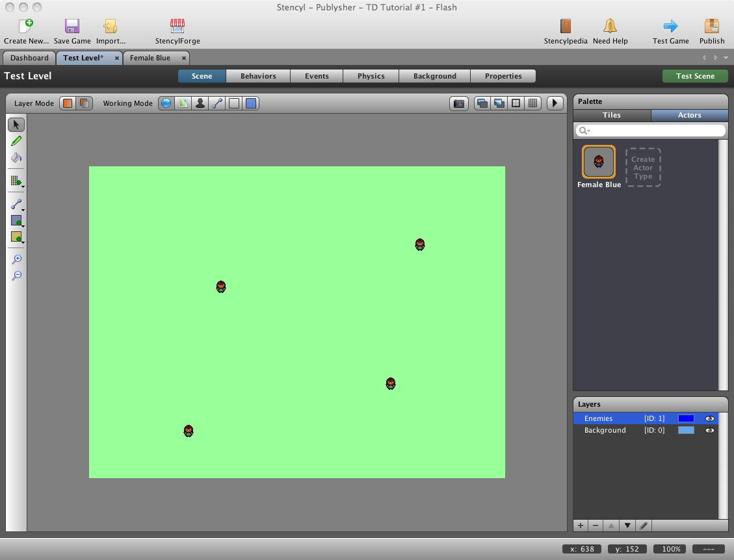The width and height of the screenshot is (734, 560).
Task: Click the Scene section button
Action: pos(202,76)
